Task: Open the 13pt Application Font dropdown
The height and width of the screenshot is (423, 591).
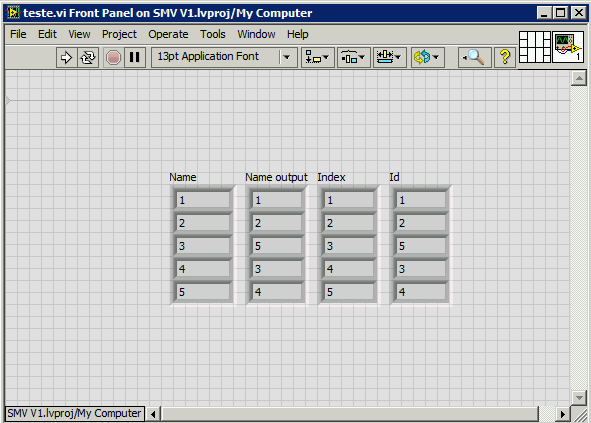Action: [x=224, y=57]
